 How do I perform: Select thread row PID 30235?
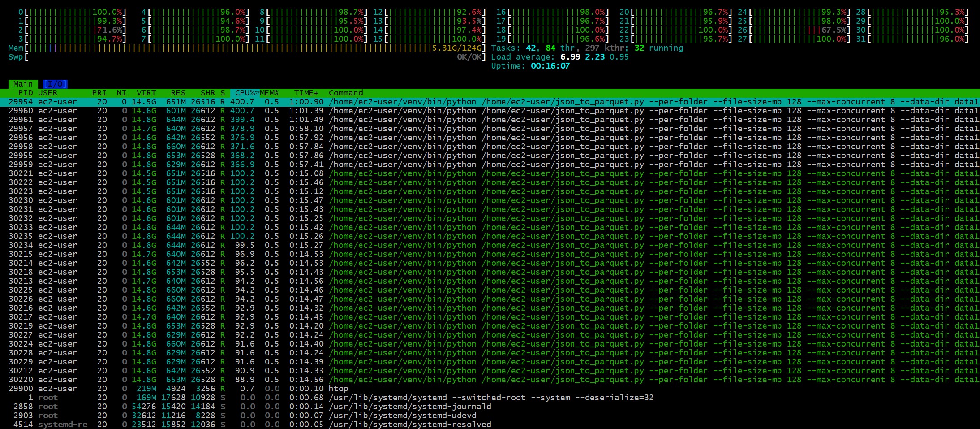point(490,236)
